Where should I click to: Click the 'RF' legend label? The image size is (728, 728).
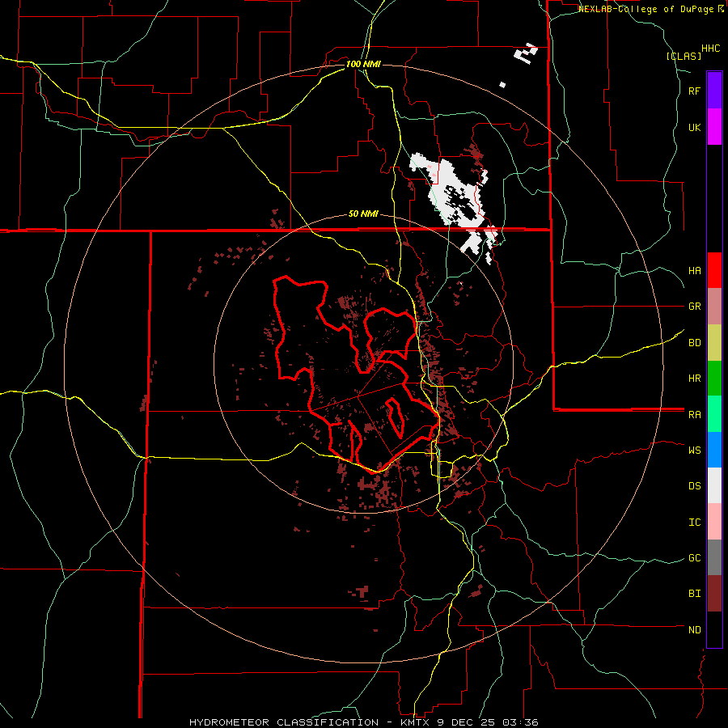pos(694,91)
